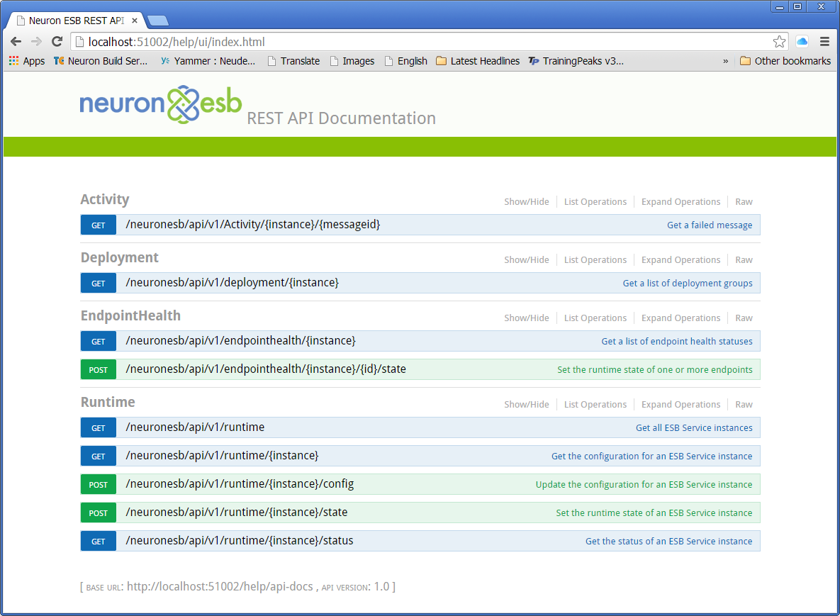Open the Neuron Build Server bookmark

click(101, 61)
